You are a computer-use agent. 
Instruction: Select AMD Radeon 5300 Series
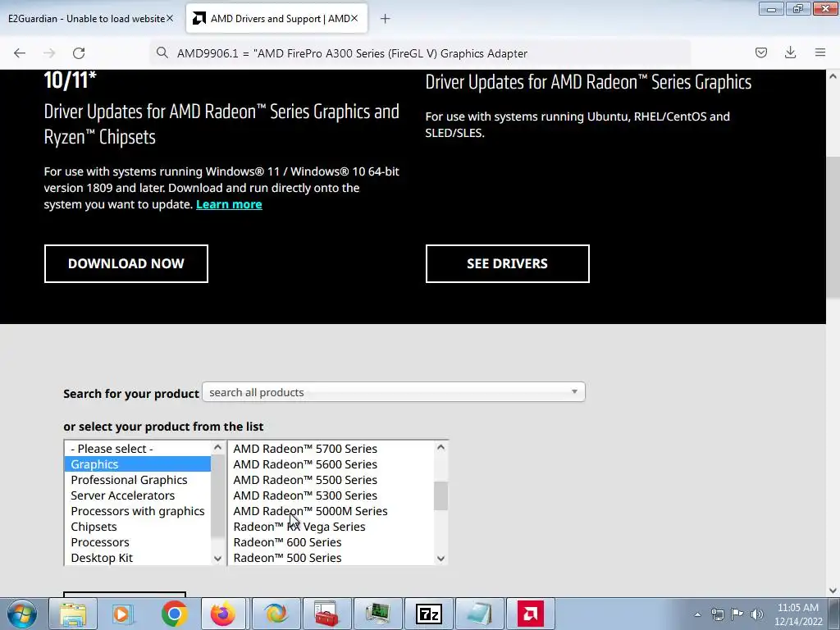tap(331, 495)
